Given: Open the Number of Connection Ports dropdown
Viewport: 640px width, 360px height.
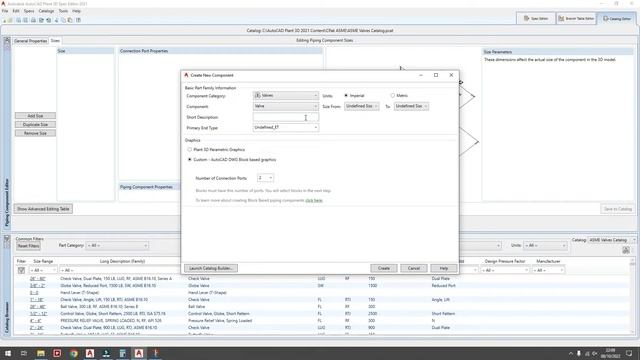Looking at the screenshot, I should [x=265, y=178].
